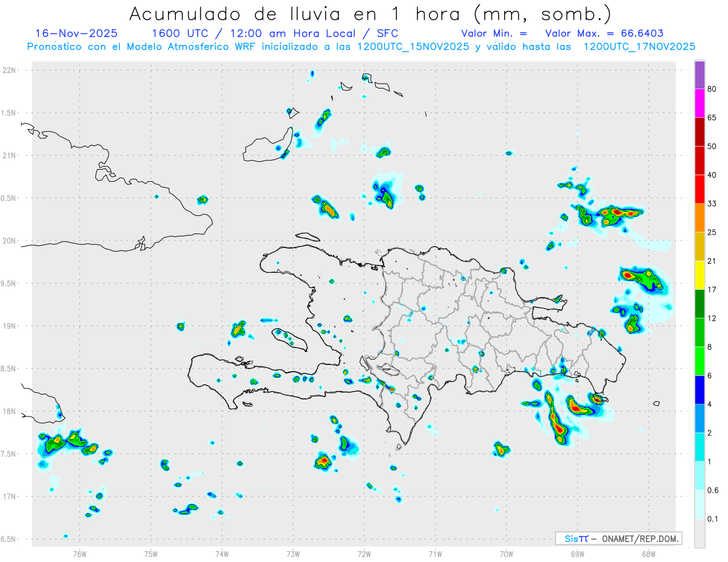Click the '76W' longitude label
Screen dimensions: 728x562
[79, 554]
